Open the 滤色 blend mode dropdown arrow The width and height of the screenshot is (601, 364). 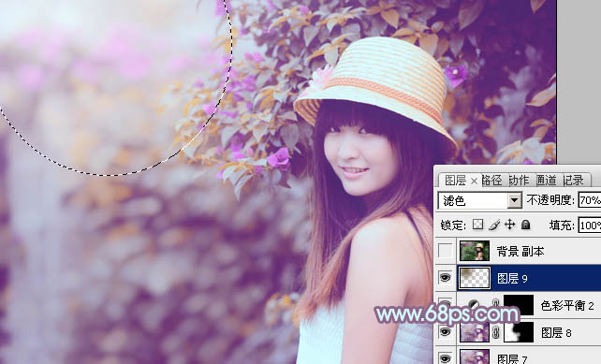(x=514, y=200)
